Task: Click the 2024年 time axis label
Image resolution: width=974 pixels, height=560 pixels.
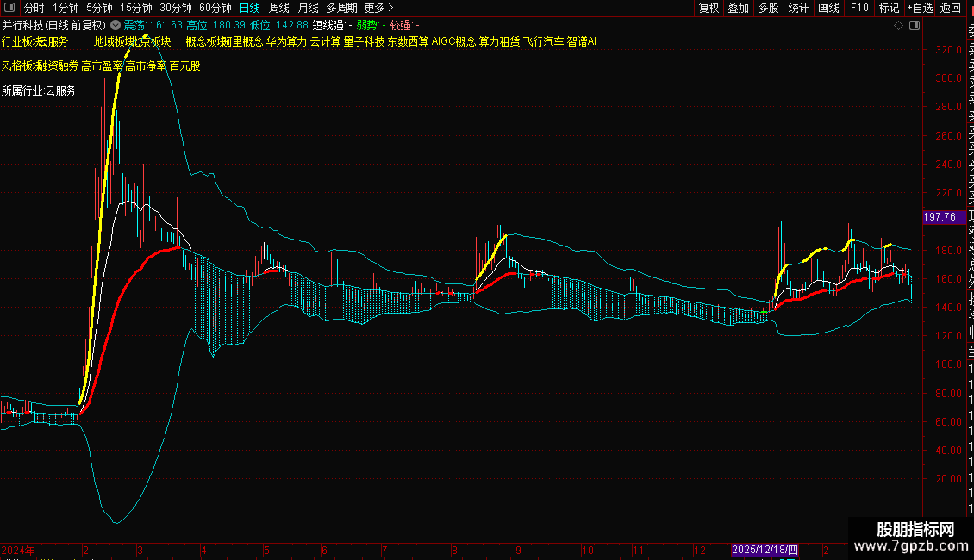Action: pos(18,550)
